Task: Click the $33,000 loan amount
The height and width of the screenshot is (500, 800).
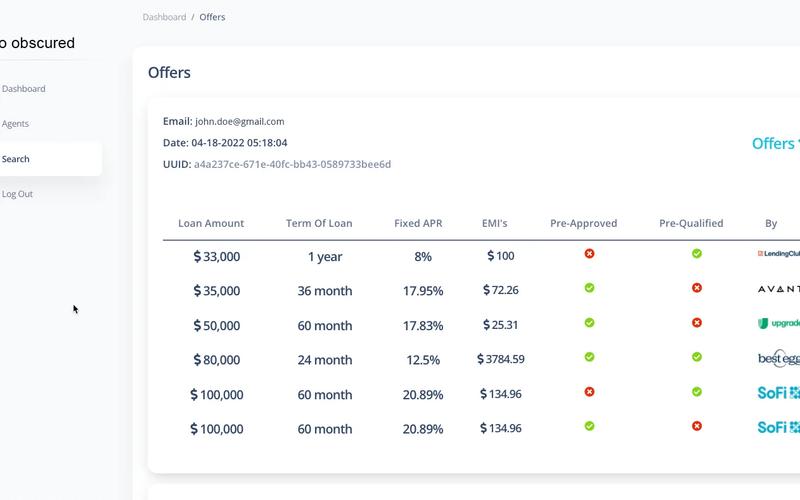Action: click(216, 257)
